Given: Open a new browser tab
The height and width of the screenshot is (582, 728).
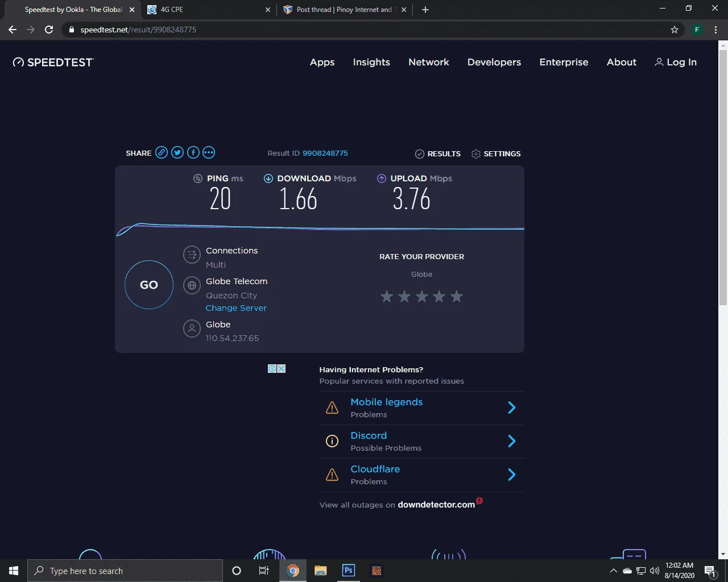Looking at the screenshot, I should [x=425, y=10].
